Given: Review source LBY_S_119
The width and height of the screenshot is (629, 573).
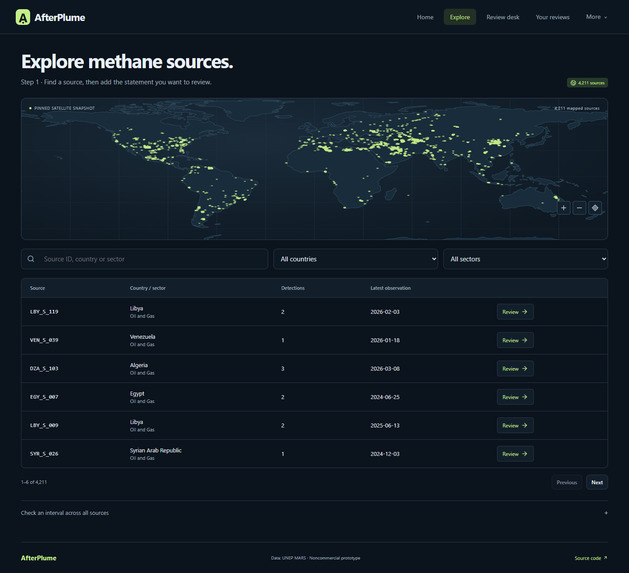Looking at the screenshot, I should pos(515,312).
